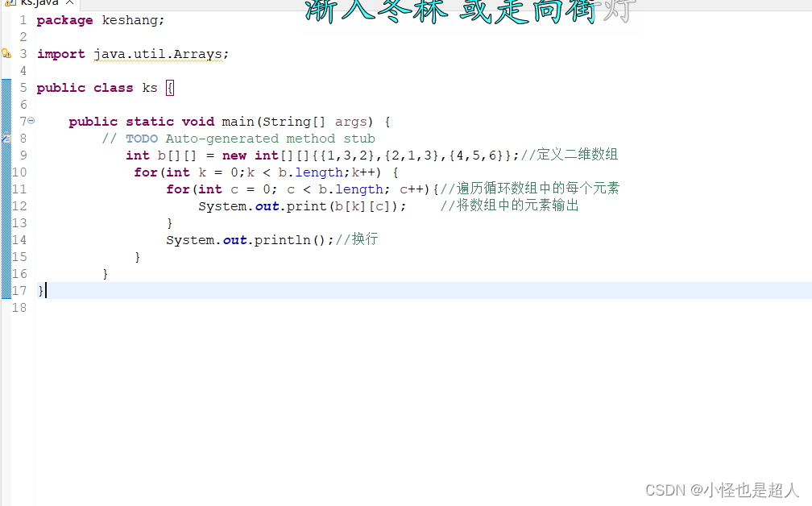
Task: Click line number 5 in the gutter
Action: [23, 88]
